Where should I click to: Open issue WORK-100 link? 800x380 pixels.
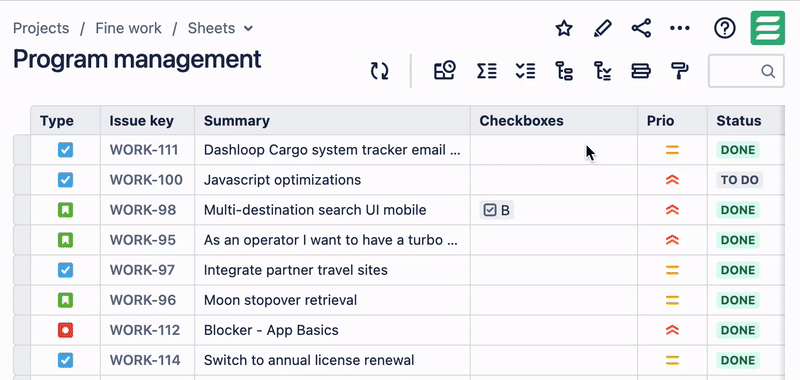[x=146, y=180]
